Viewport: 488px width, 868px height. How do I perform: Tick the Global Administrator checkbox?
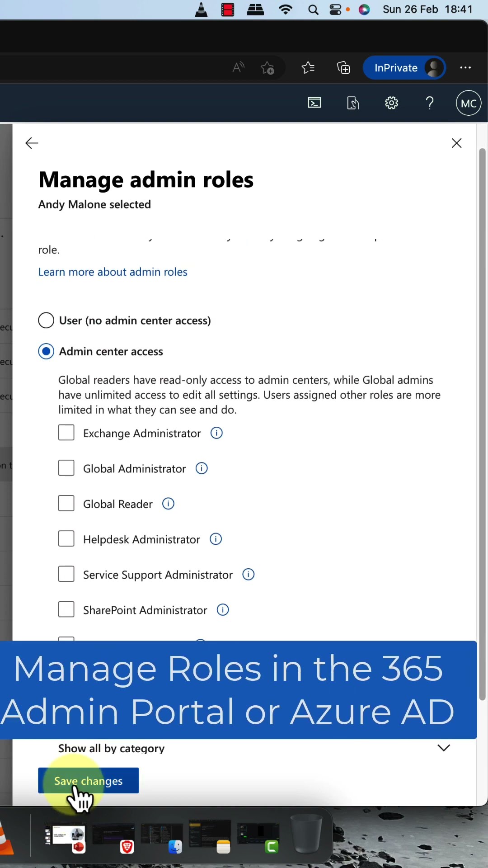pyautogui.click(x=66, y=468)
